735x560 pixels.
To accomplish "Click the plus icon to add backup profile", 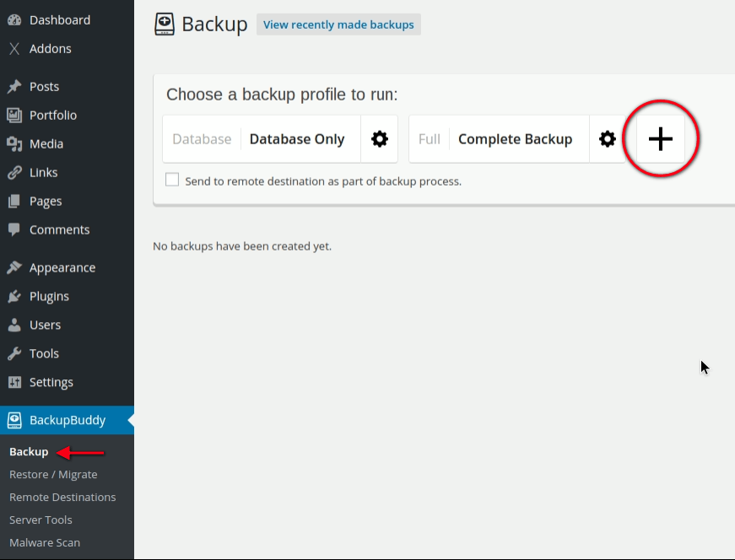I will coord(660,139).
